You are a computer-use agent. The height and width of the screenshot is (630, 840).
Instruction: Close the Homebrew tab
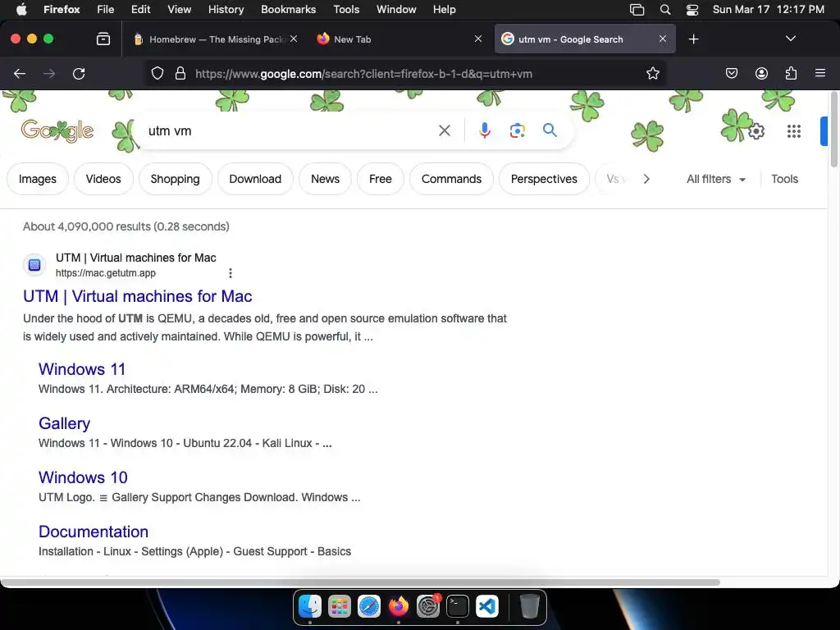coord(294,39)
